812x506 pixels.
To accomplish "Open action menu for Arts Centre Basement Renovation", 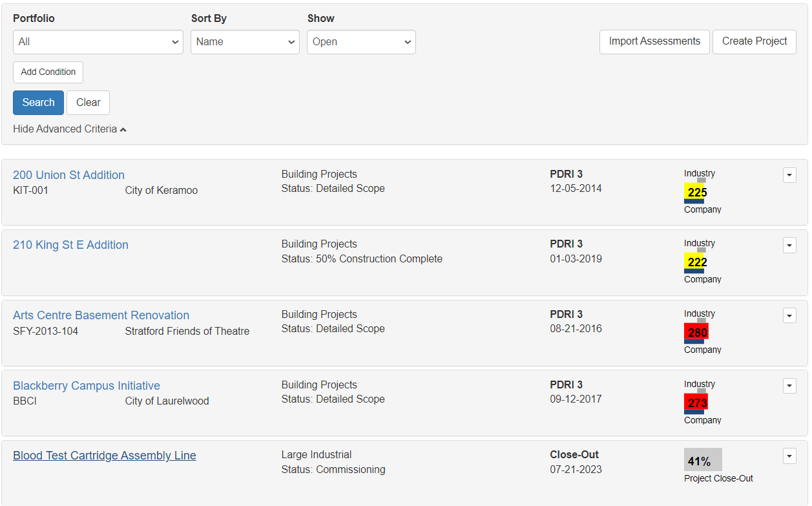I will pyautogui.click(x=789, y=315).
